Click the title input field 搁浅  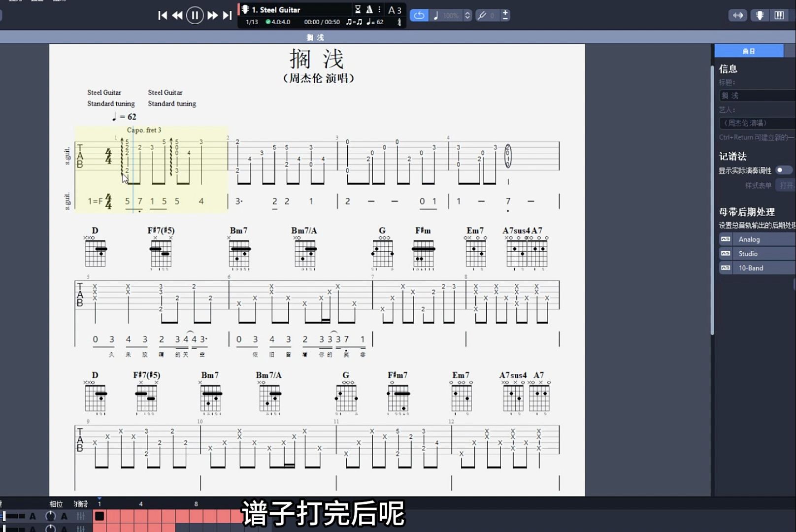(x=757, y=96)
